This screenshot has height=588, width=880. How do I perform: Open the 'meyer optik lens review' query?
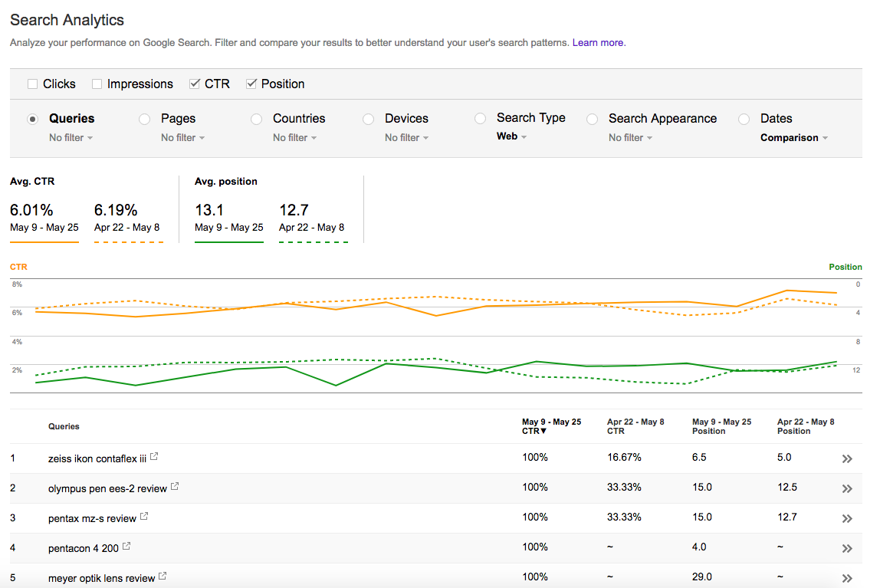coord(102,578)
